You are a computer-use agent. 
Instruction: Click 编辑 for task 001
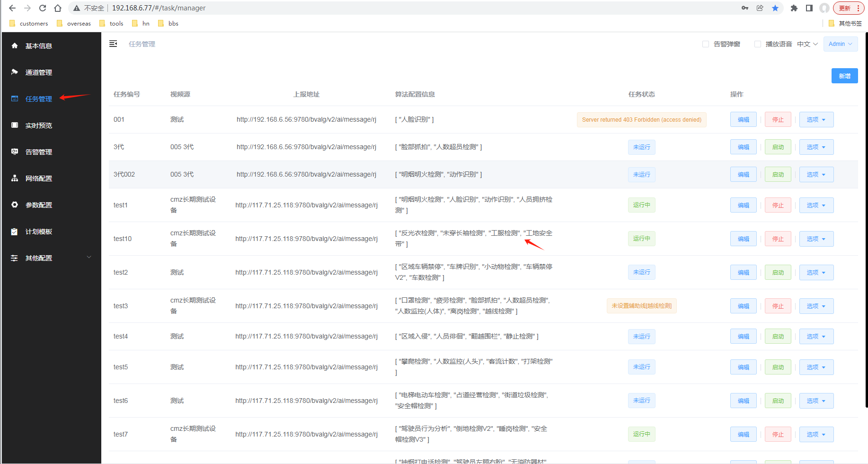pyautogui.click(x=744, y=119)
